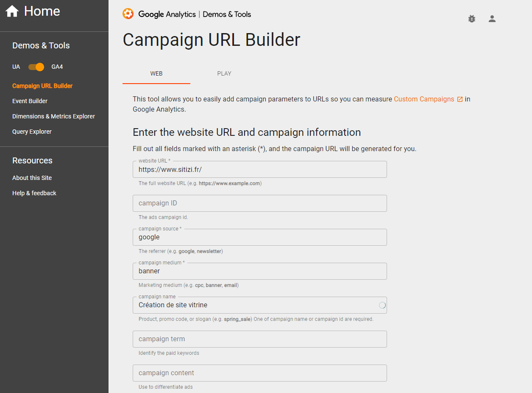
Task: Open the About this Site page
Action: click(32, 178)
